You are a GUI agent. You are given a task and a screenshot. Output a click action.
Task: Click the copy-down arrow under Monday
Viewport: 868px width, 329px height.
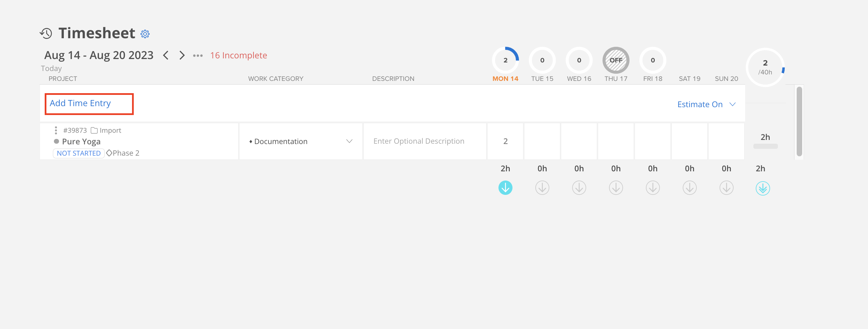coord(505,187)
